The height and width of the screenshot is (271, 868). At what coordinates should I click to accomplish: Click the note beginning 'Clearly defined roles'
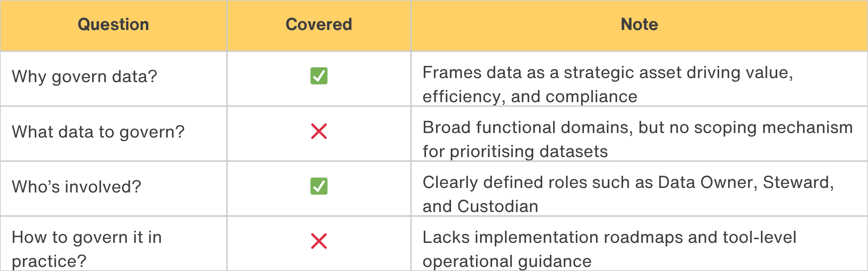coord(628,194)
